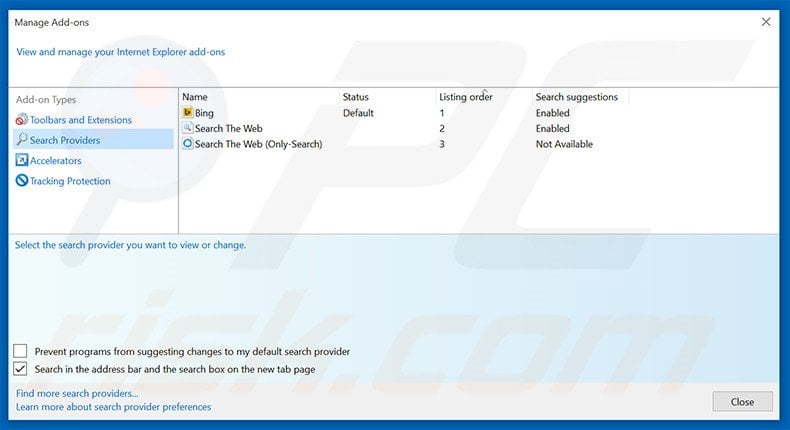Viewport: 790px width, 430px height.
Task: Click the Search The Web provider icon
Action: pos(187,128)
